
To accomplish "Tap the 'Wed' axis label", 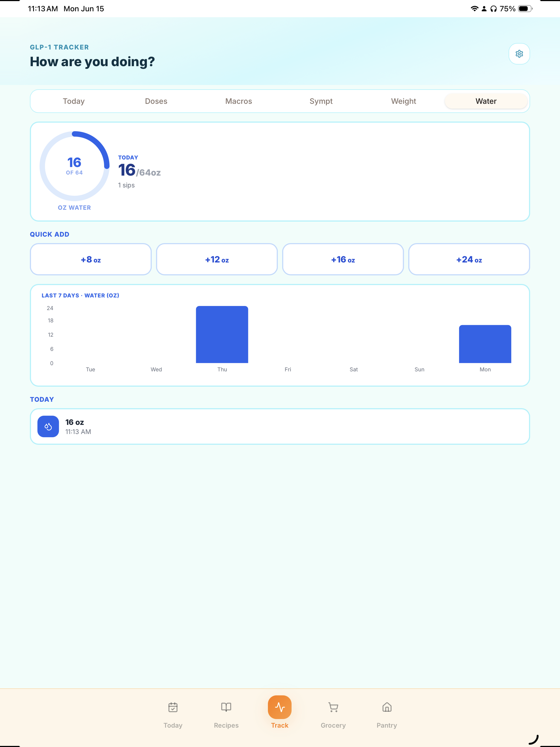I will coord(156,369).
